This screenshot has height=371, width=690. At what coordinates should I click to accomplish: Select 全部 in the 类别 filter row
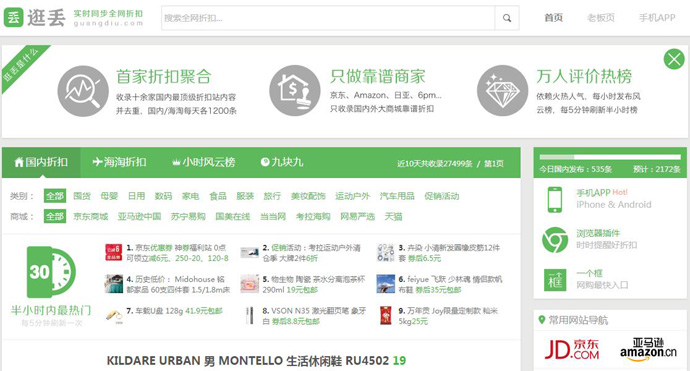55,196
